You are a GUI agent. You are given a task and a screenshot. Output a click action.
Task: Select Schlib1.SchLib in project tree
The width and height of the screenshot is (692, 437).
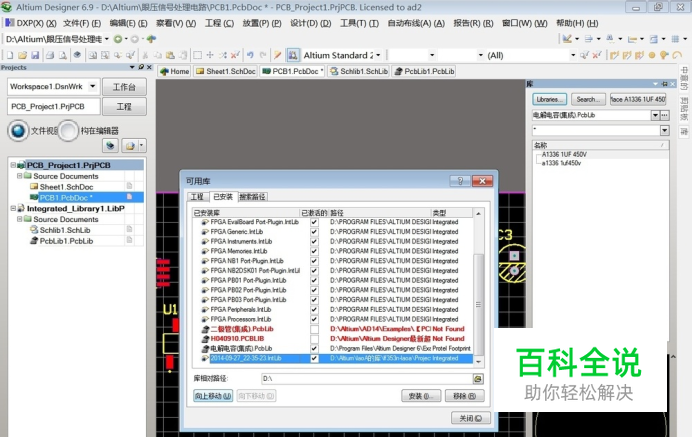pyautogui.click(x=64, y=230)
